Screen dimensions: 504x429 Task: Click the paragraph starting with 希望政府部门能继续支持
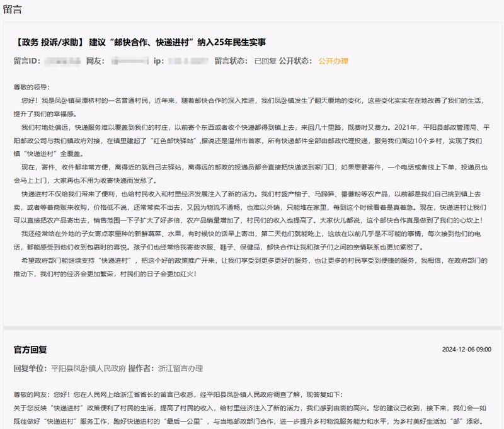(252, 267)
